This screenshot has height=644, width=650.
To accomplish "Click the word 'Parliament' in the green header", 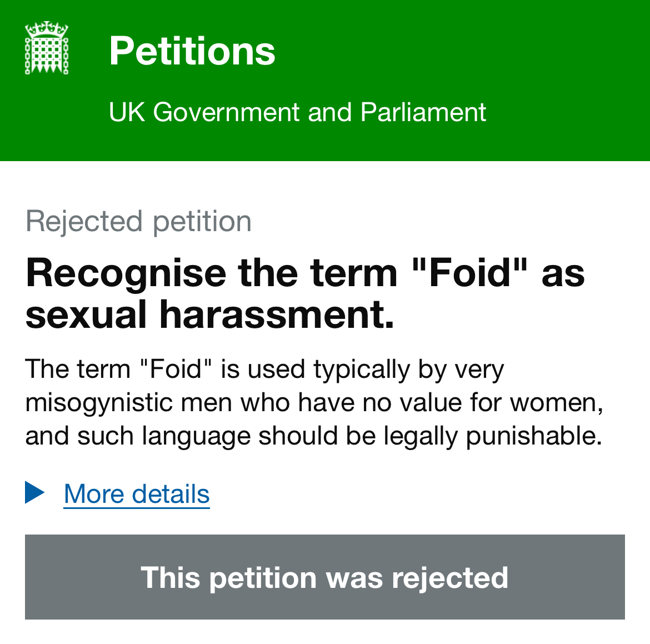I will click(423, 112).
